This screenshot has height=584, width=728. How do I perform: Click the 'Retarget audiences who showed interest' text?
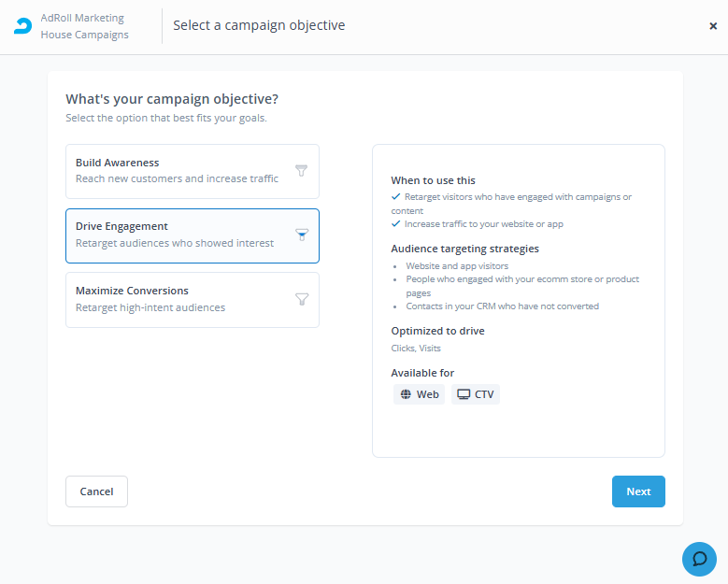(175, 243)
